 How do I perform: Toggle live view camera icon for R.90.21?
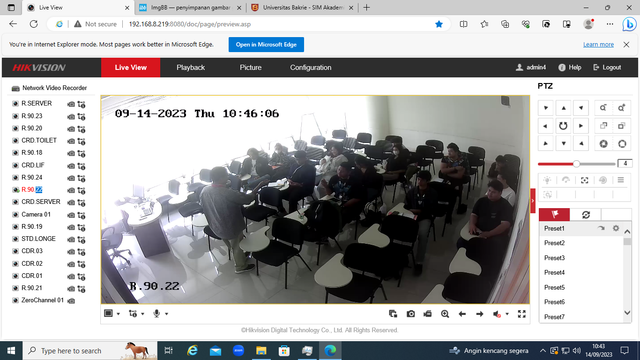click(71, 289)
